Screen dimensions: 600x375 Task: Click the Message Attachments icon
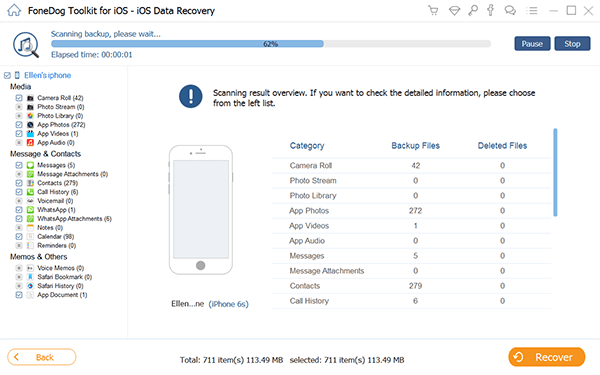[30, 174]
